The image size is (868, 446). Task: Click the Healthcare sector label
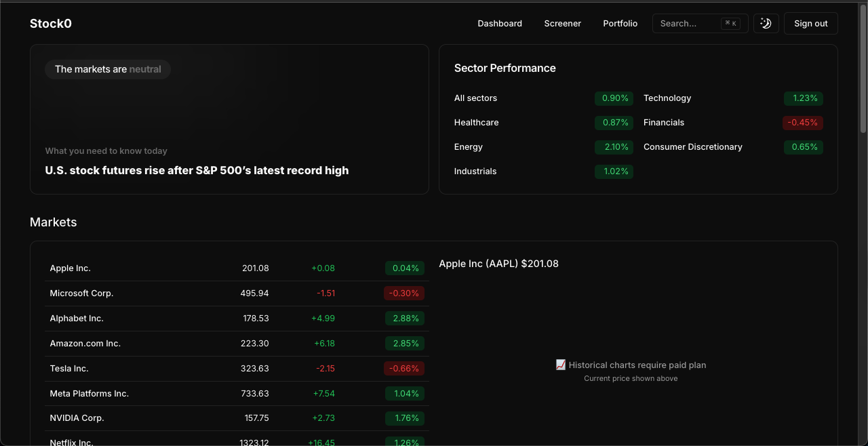pyautogui.click(x=476, y=123)
